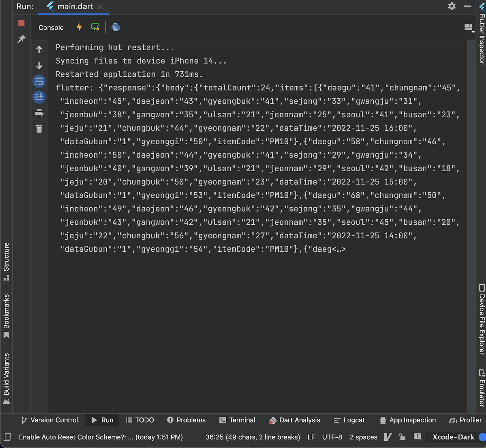Open the Device File Explorer panel
486x448 pixels.
pyautogui.click(x=482, y=319)
